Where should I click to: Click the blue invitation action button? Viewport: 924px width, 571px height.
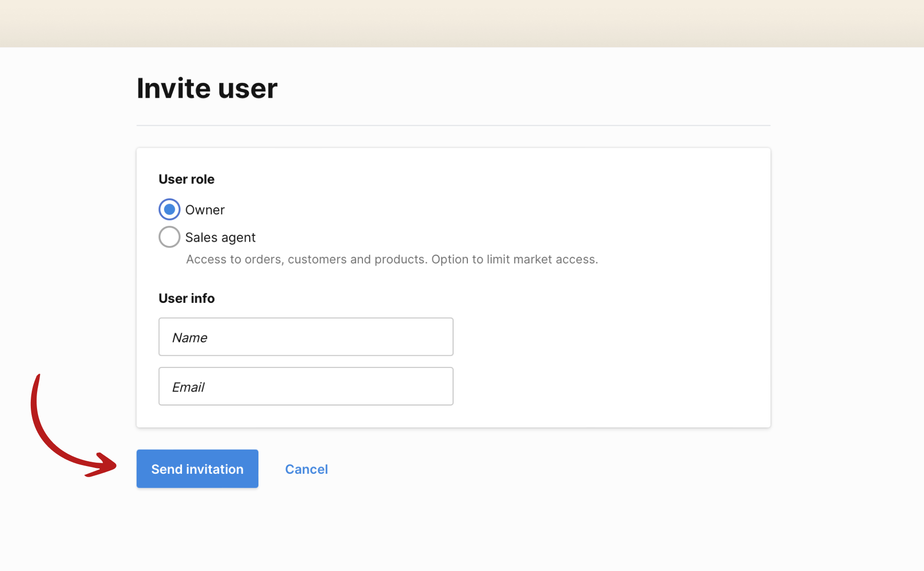[x=197, y=468]
